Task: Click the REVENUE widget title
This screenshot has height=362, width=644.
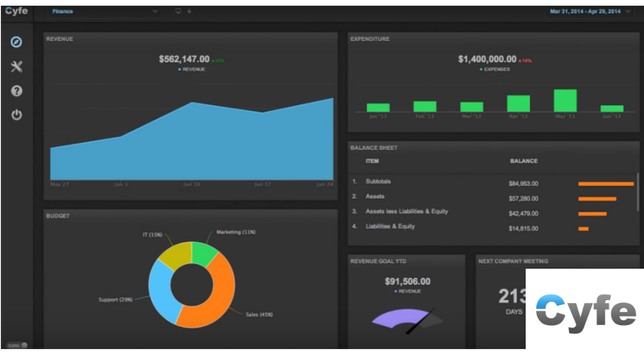Action: (x=60, y=38)
